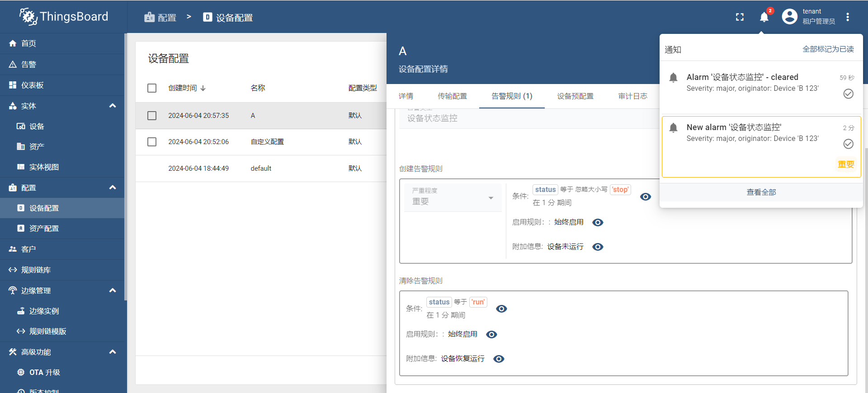View create rule condition eye icon
Image resolution: width=868 pixels, height=393 pixels.
point(646,196)
